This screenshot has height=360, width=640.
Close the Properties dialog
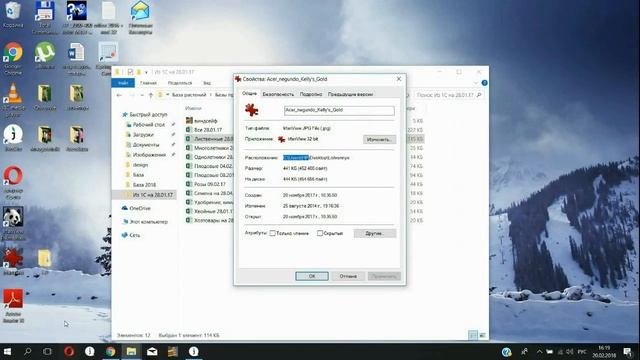coord(399,79)
